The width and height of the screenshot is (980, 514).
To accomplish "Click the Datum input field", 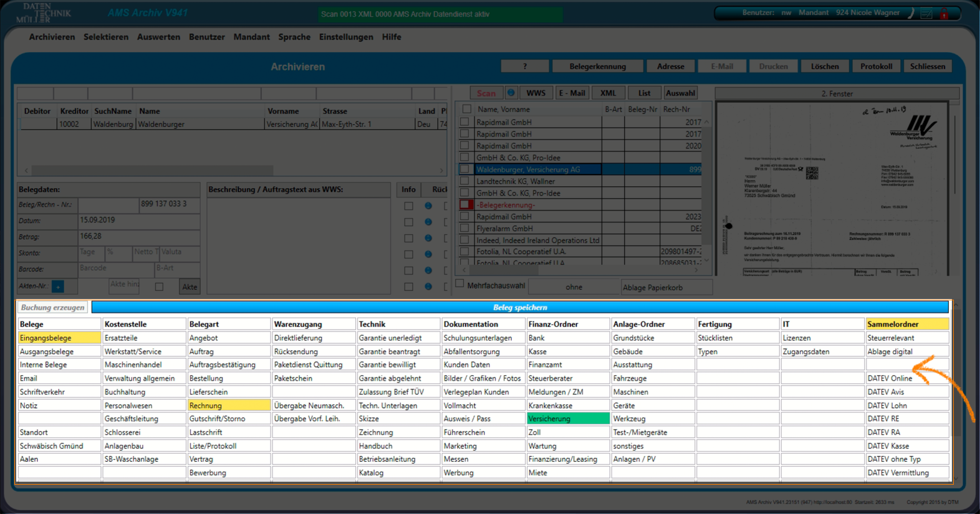I will (x=138, y=221).
